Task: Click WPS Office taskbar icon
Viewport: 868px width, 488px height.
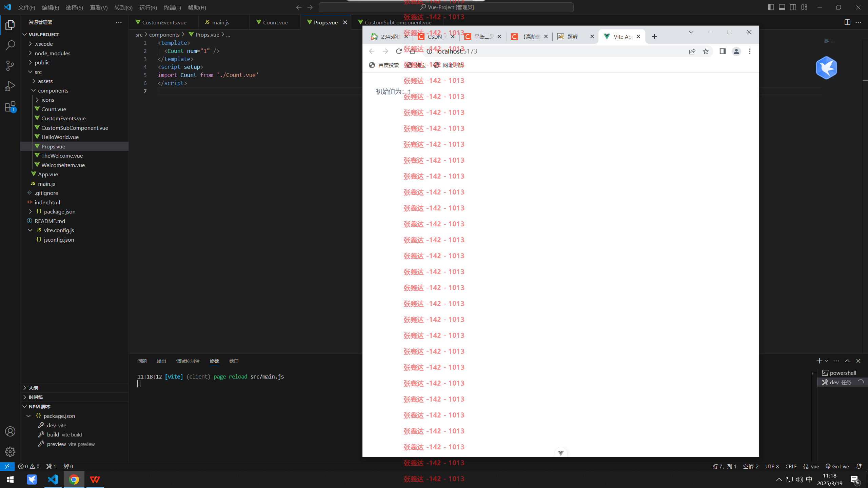Action: (x=95, y=480)
